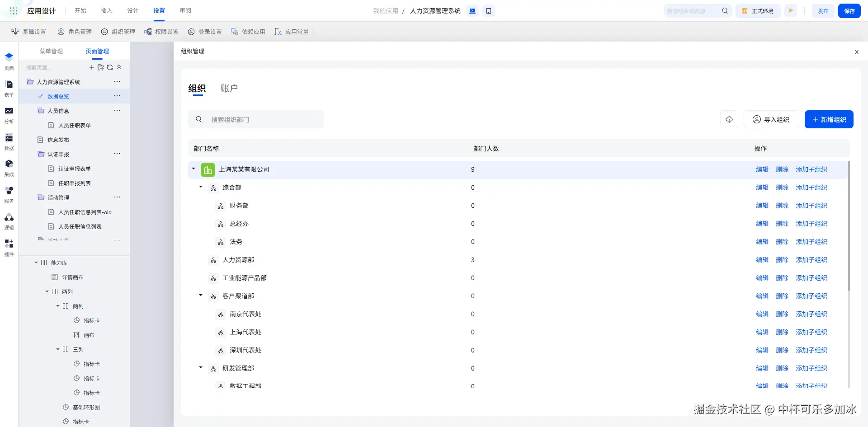Open the 分析 sidebar panel
Image resolution: width=868 pixels, height=427 pixels.
(9, 115)
